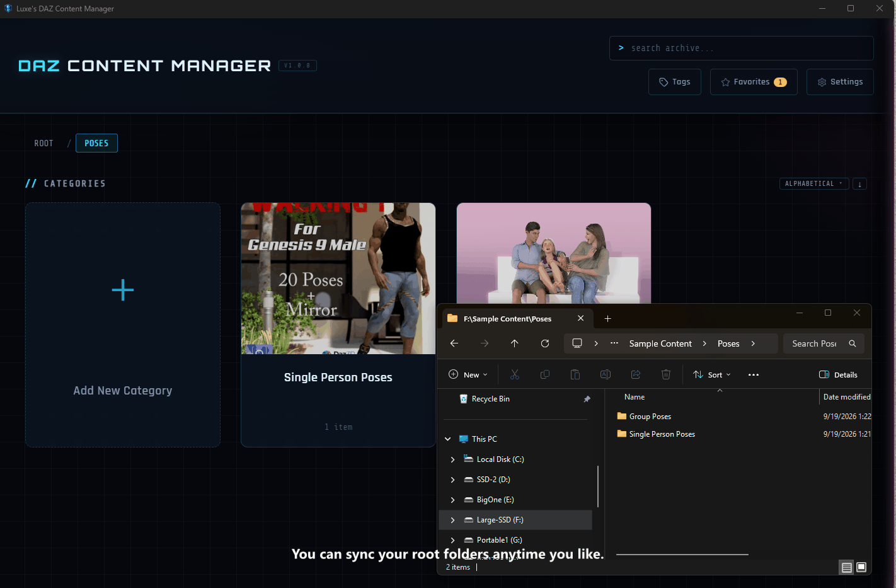Close the F:\Sample Content\Poses tab

pos(581,318)
